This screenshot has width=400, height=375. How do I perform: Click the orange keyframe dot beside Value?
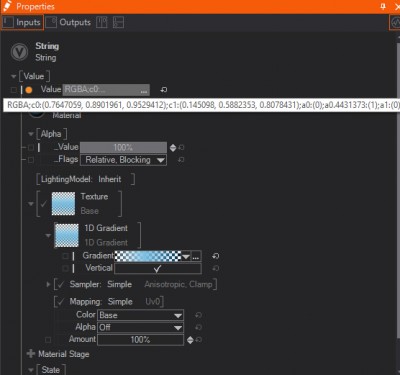pos(29,90)
